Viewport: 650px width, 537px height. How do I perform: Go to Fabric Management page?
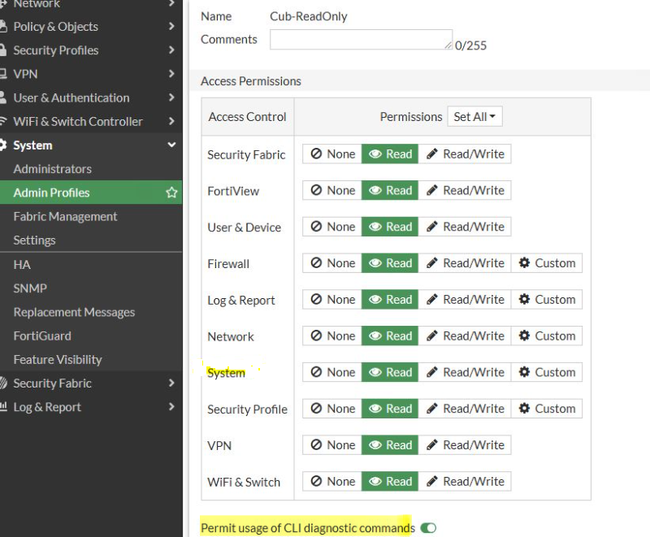click(x=65, y=216)
